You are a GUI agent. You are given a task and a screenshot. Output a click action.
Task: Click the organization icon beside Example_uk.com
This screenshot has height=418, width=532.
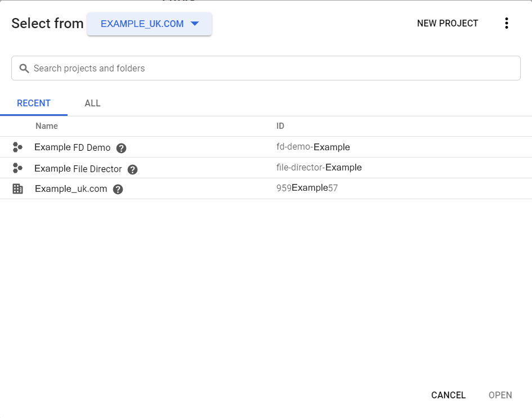point(17,189)
